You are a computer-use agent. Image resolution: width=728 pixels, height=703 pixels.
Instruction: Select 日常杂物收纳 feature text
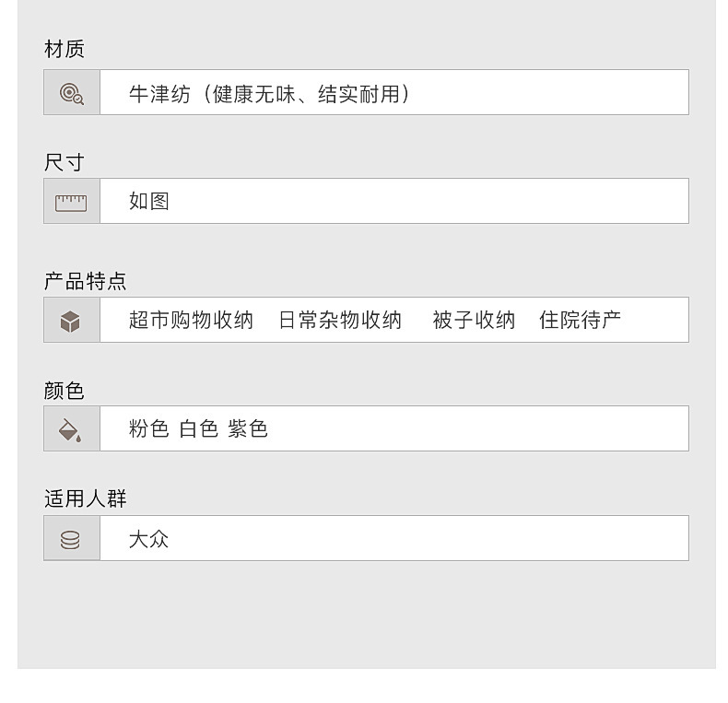click(x=340, y=321)
